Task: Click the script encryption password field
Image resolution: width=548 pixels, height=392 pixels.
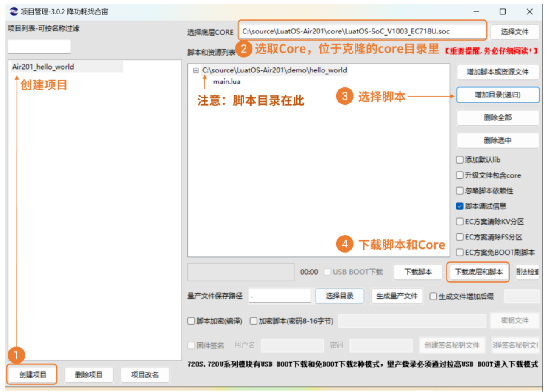Action: tap(412, 321)
